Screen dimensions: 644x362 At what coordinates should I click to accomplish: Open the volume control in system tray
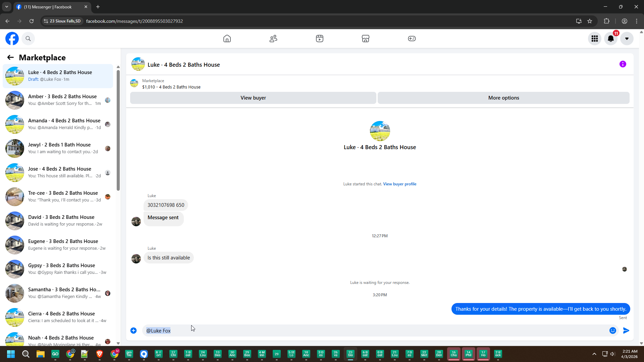pos(612,354)
